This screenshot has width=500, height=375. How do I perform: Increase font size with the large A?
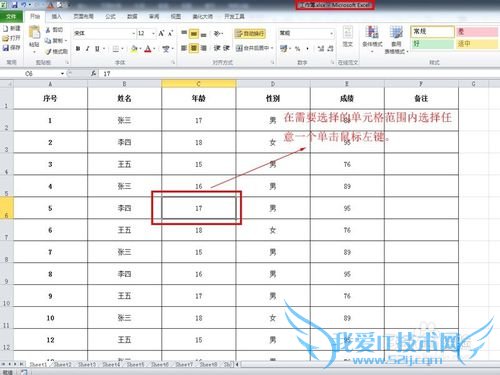pos(161,33)
